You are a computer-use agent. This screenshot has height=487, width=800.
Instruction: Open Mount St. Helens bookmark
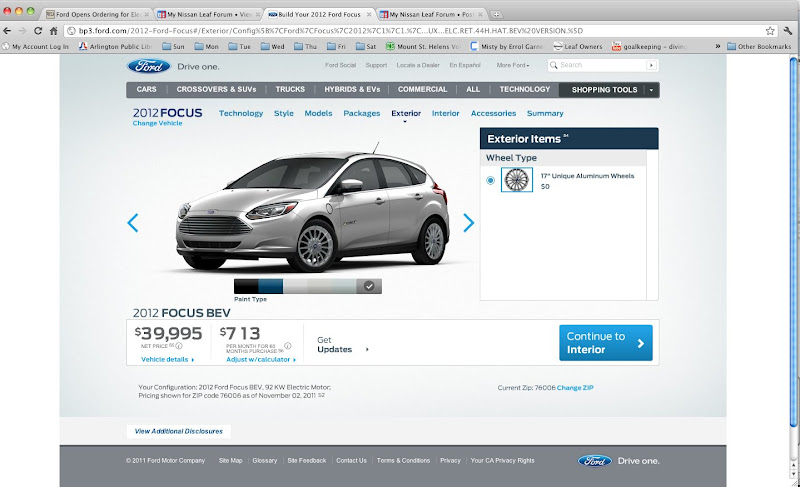[423, 46]
